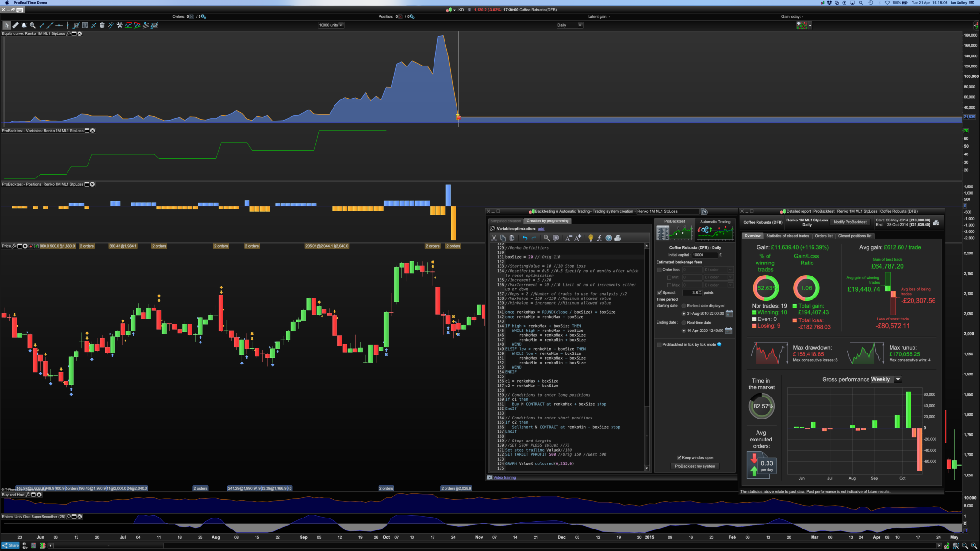Switch to Orders list tab

(823, 236)
